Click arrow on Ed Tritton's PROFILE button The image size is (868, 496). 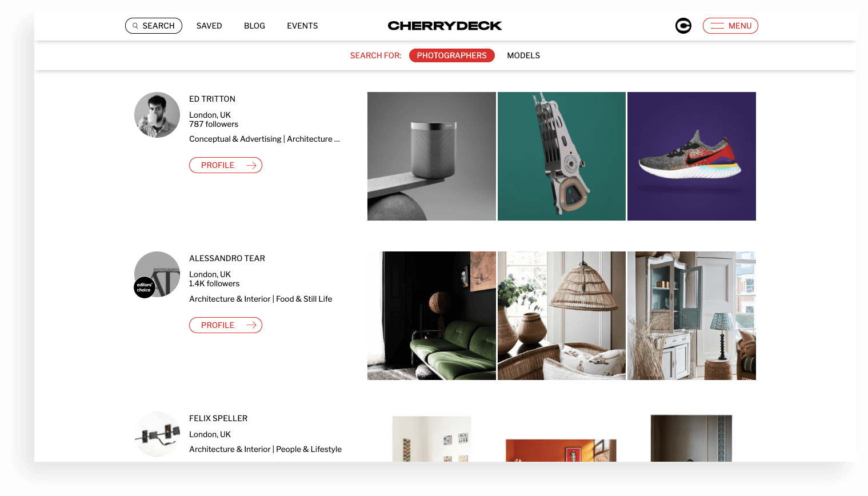[x=251, y=165]
